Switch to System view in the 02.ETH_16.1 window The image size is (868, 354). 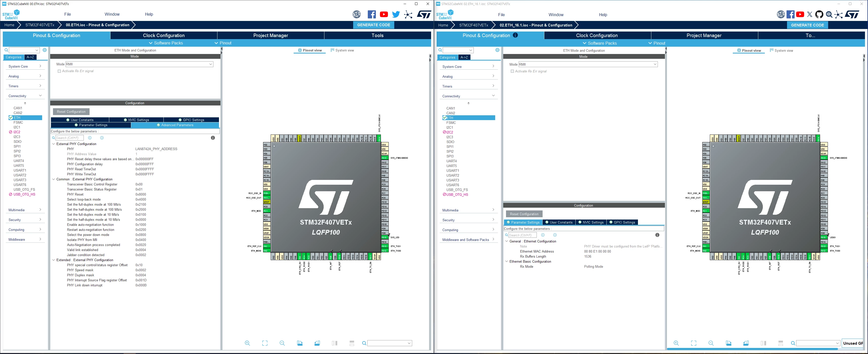click(781, 50)
